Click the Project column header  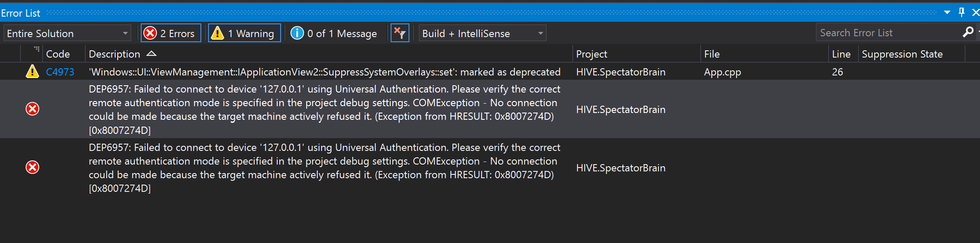point(591,54)
